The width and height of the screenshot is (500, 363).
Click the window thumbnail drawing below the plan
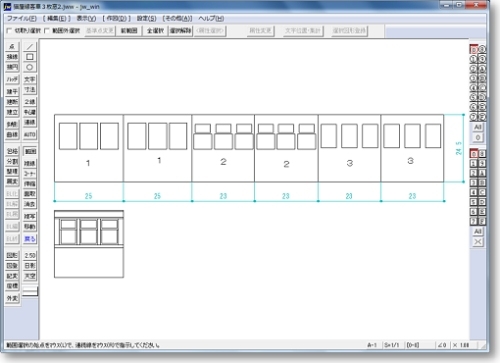(89, 244)
